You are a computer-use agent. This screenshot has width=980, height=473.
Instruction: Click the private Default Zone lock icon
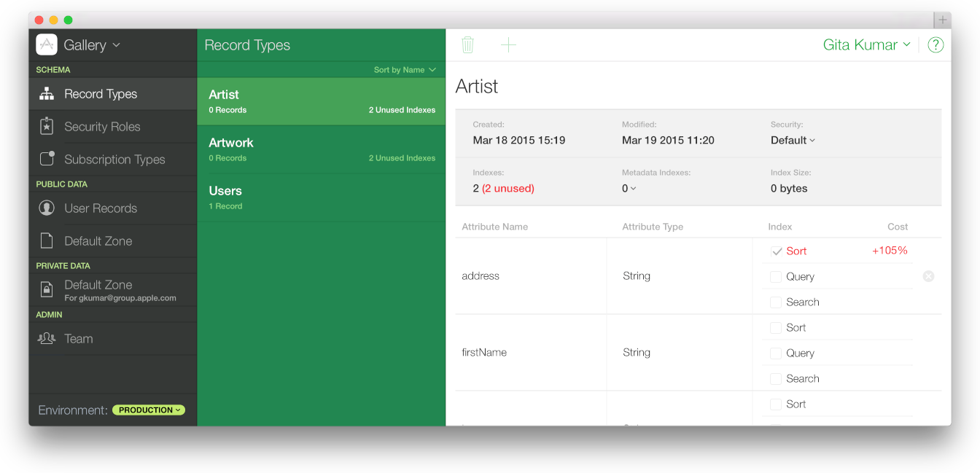click(46, 289)
